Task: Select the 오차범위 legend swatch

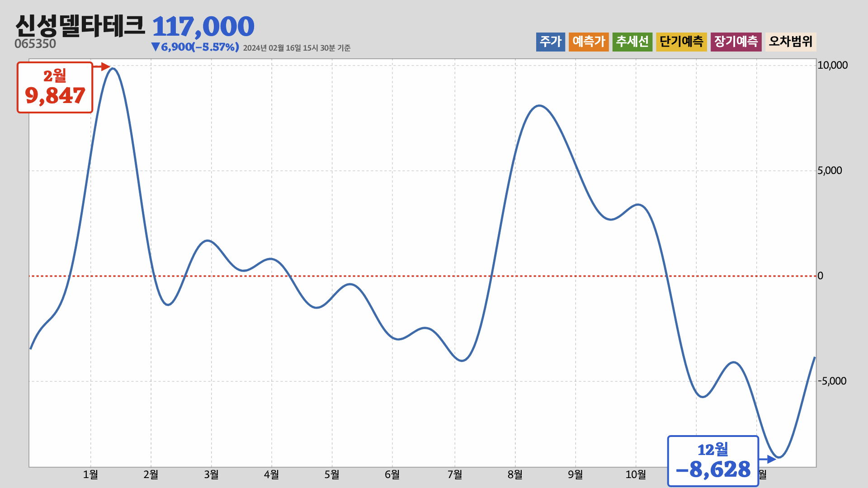Action: pos(790,42)
